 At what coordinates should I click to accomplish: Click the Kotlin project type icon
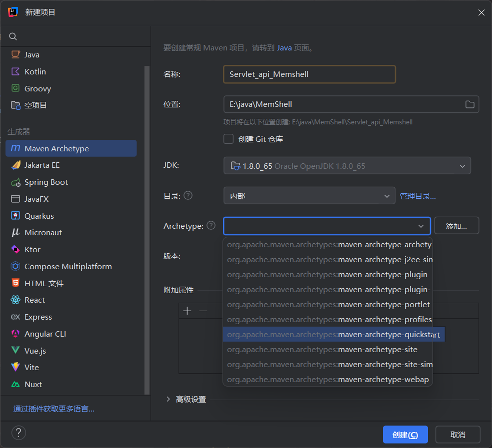[15, 71]
